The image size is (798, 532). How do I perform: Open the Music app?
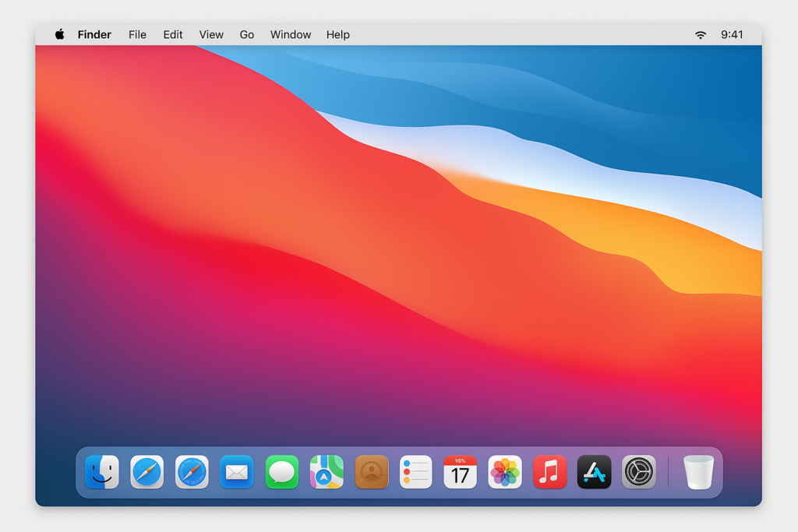coord(549,472)
